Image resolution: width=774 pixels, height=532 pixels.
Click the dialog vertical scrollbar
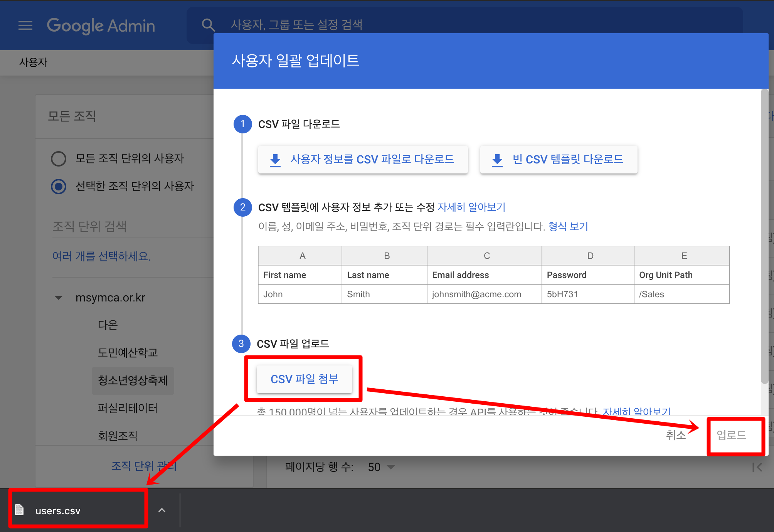tap(764, 237)
